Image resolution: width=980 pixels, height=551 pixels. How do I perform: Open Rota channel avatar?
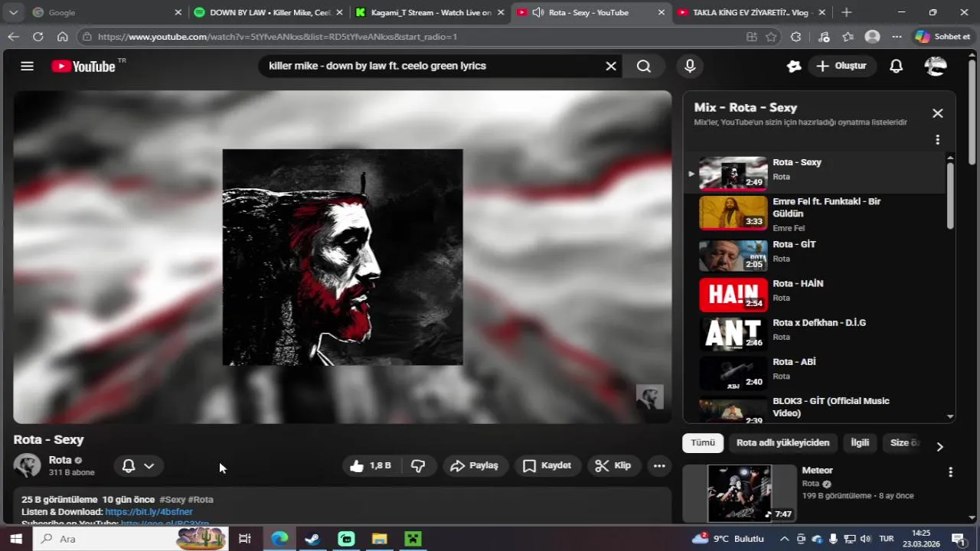27,465
